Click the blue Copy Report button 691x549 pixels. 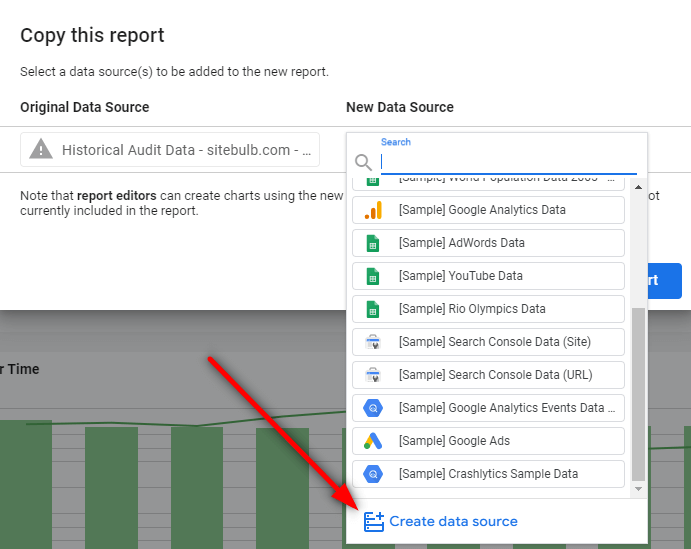click(x=665, y=281)
